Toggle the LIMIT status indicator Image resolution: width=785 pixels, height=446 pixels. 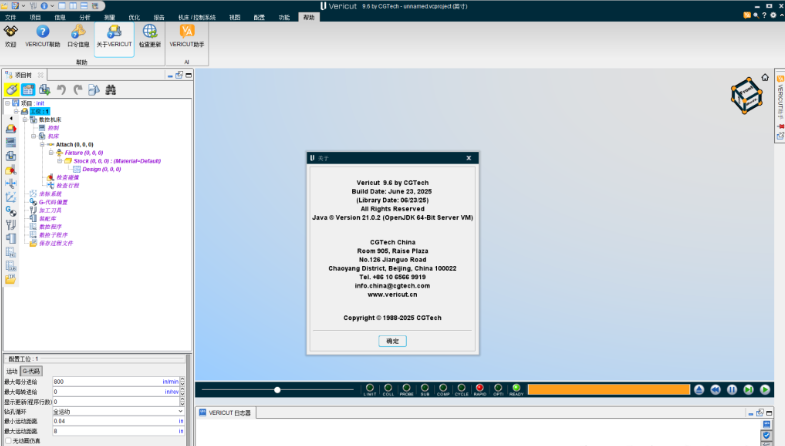369,388
